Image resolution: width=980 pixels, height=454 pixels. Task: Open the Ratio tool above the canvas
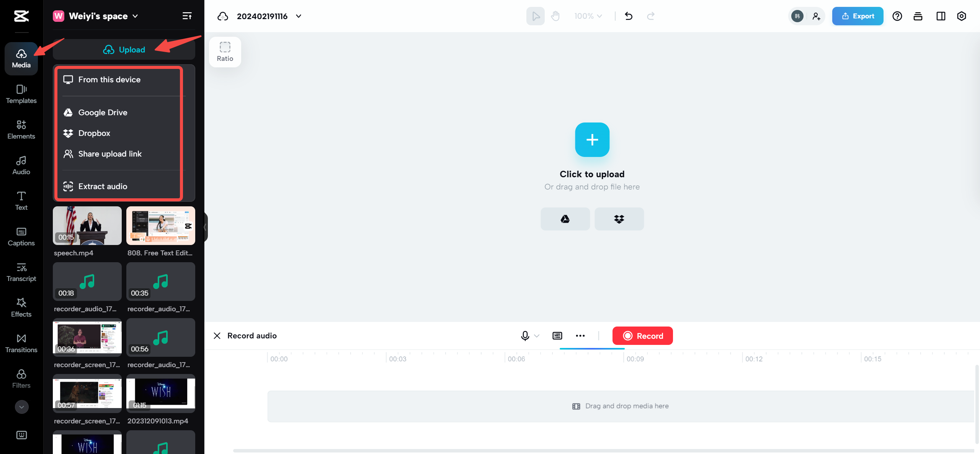point(225,52)
